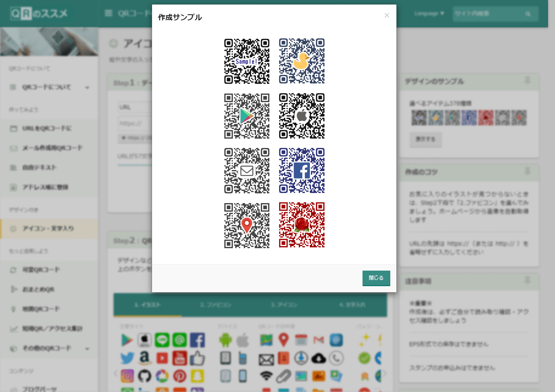Image resolution: width=555 pixels, height=392 pixels.
Task: Select アイコン・文字入り in the sidebar
Action: [49, 228]
